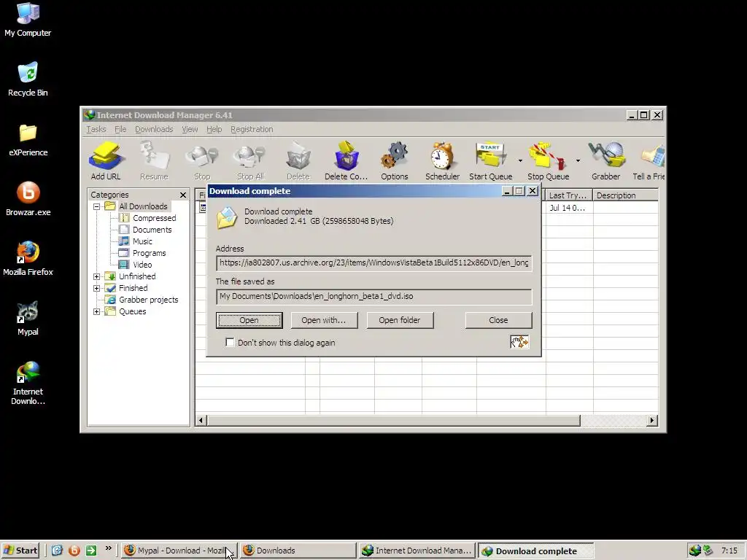Viewport: 747px width, 560px height.
Task: Expand the Unfinished category node
Action: 96,276
